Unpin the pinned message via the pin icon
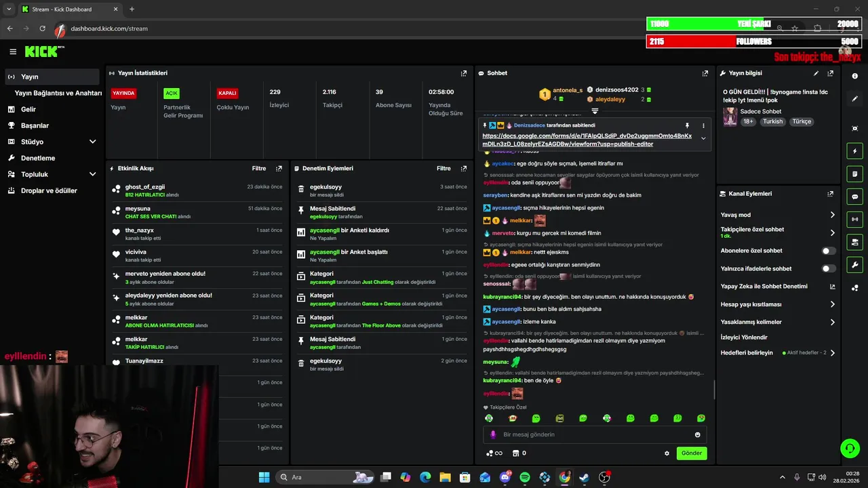 687,125
